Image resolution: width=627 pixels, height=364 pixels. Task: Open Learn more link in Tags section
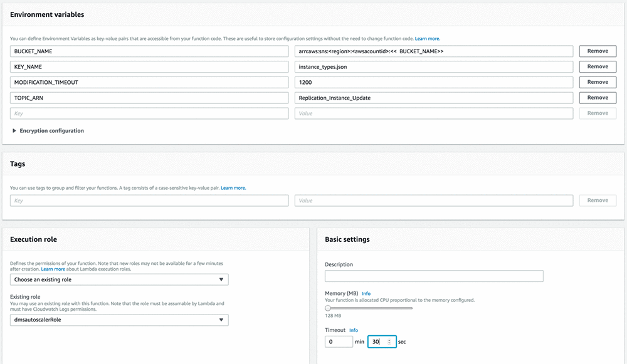pyautogui.click(x=233, y=188)
